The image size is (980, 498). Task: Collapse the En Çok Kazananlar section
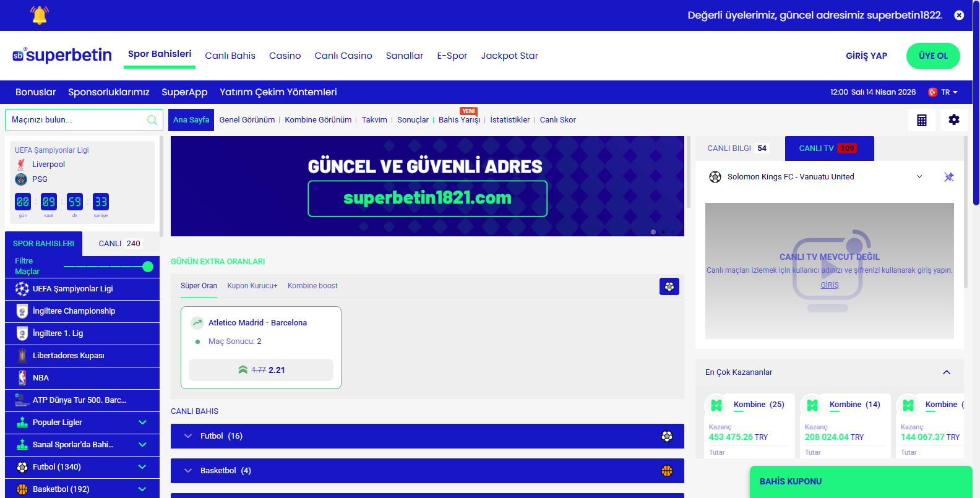(947, 372)
